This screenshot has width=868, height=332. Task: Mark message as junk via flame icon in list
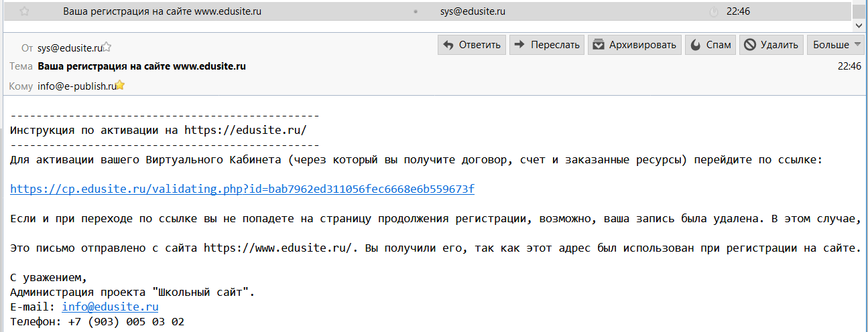coord(714,11)
